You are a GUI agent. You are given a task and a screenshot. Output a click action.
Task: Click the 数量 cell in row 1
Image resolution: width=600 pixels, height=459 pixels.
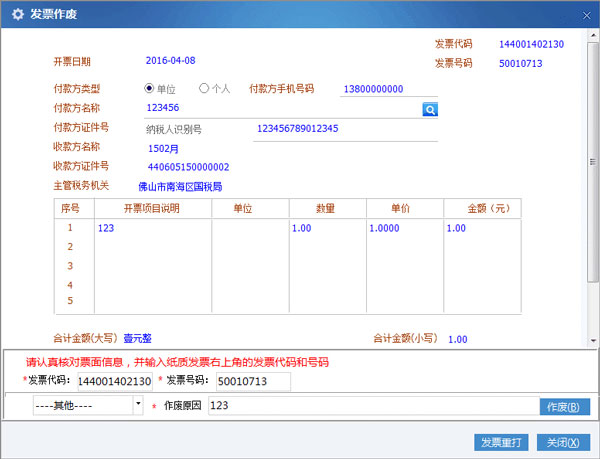[x=324, y=228]
